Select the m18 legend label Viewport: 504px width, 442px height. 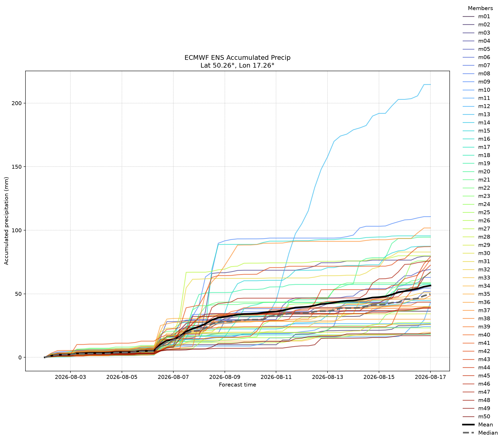(484, 155)
